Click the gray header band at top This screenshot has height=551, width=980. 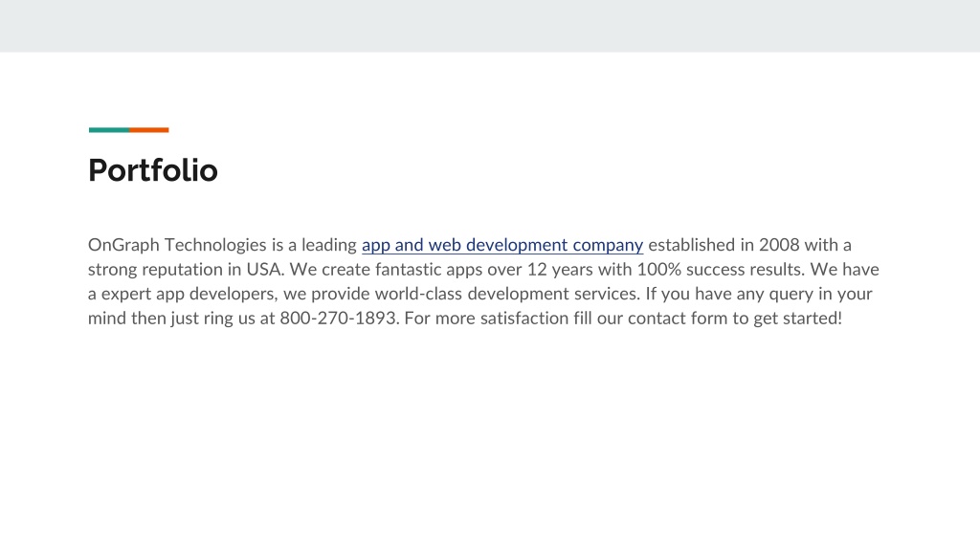(x=490, y=26)
